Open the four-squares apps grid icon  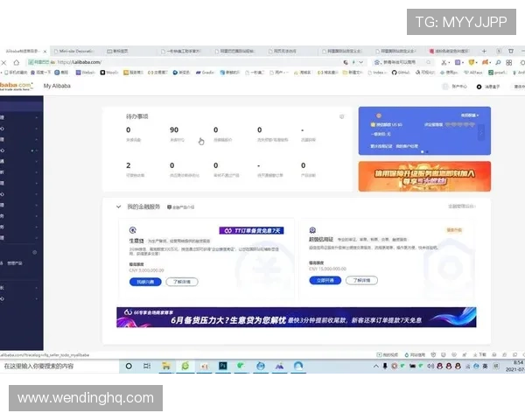click(x=509, y=62)
